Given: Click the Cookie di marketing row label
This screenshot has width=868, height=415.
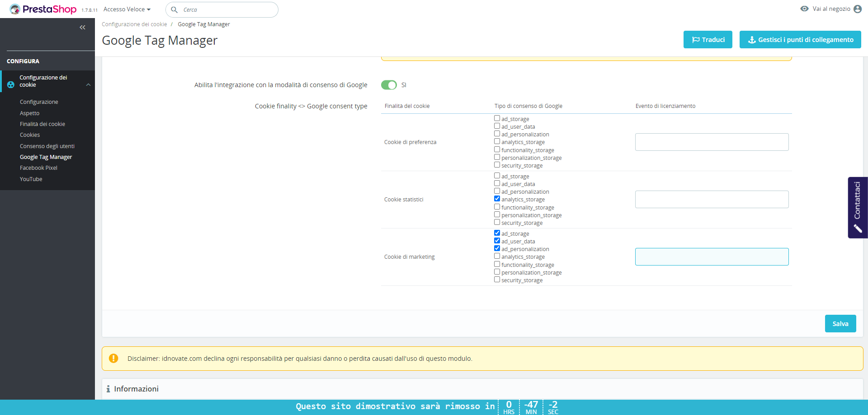Looking at the screenshot, I should pyautogui.click(x=409, y=257).
